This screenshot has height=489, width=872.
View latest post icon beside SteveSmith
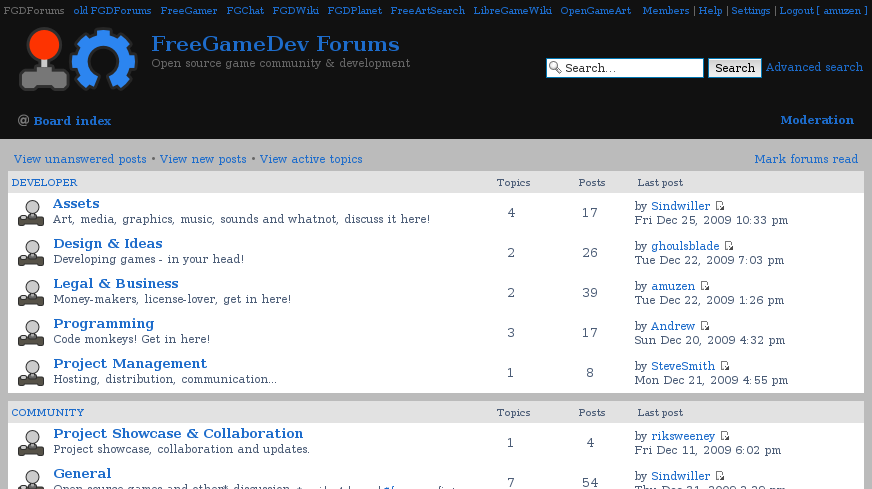pos(725,366)
